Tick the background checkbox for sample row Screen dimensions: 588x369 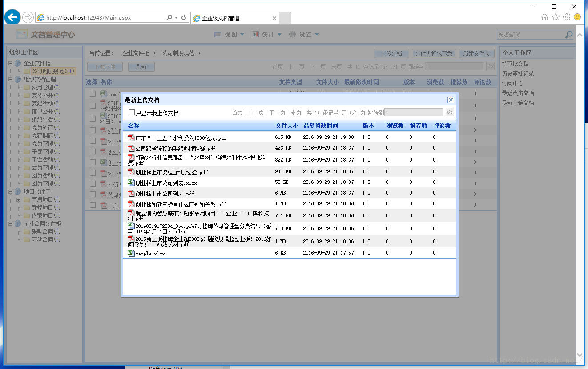[93, 94]
